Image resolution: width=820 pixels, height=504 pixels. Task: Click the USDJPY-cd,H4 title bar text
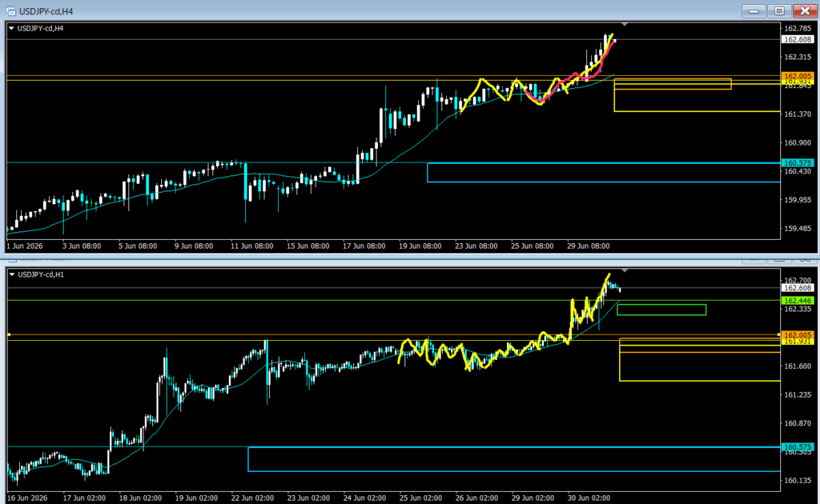coord(46,11)
